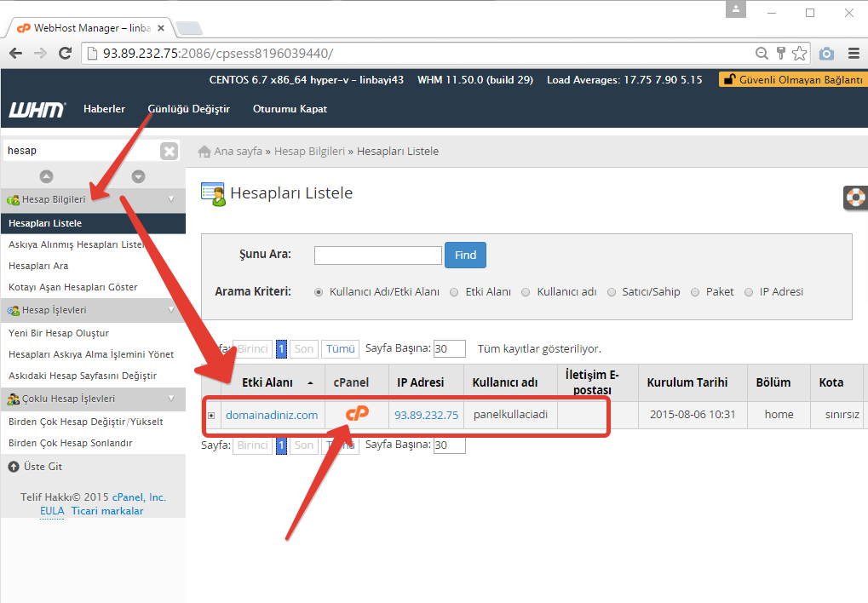Click the Şunu Ara search field
Viewport: 868px width, 603px height.
(377, 255)
